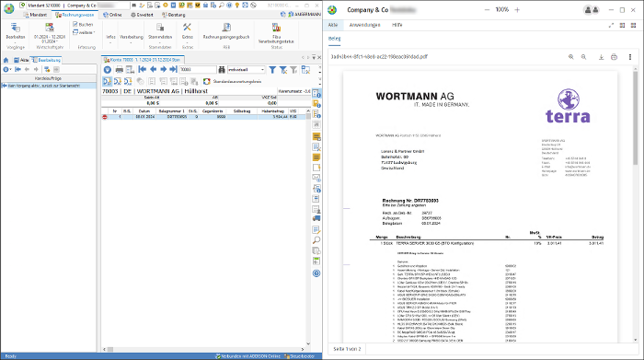
Task: Expand the weitere dropdown
Action: click(84, 32)
